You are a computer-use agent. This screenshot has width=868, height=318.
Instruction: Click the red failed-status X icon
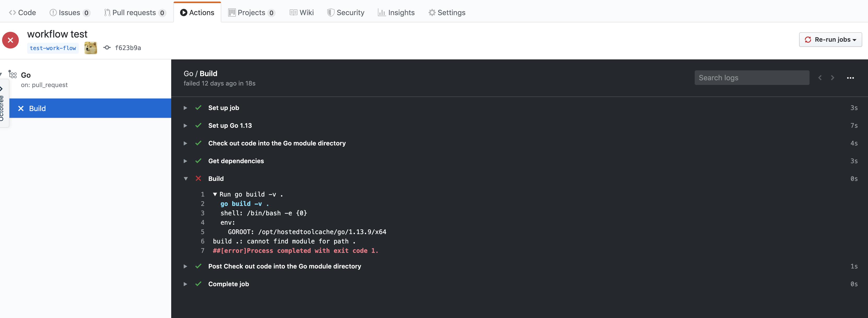10,40
